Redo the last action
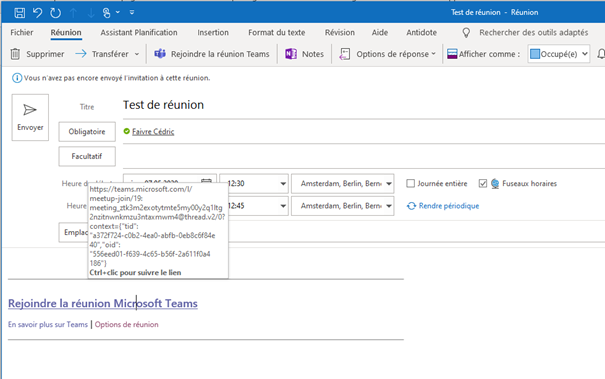Viewport: 605px width, 379px height. tap(55, 13)
